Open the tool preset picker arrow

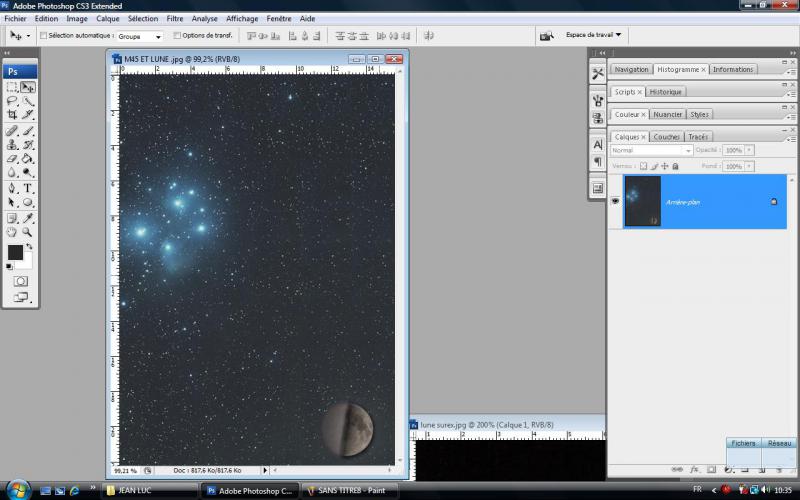[28, 36]
